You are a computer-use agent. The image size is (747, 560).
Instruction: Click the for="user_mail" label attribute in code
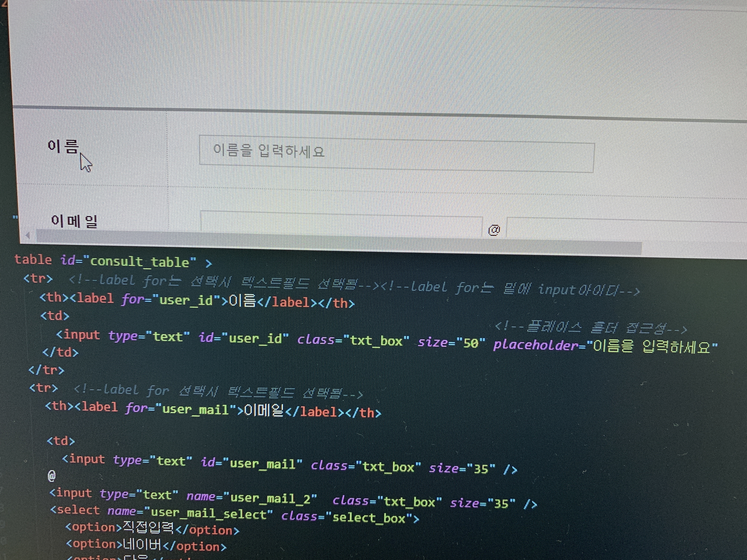coord(181,409)
